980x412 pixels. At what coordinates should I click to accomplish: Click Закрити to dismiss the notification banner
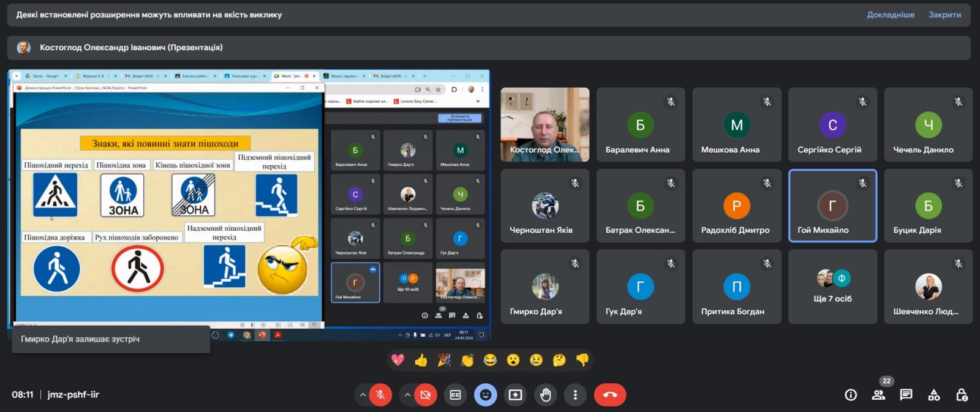coord(944,15)
